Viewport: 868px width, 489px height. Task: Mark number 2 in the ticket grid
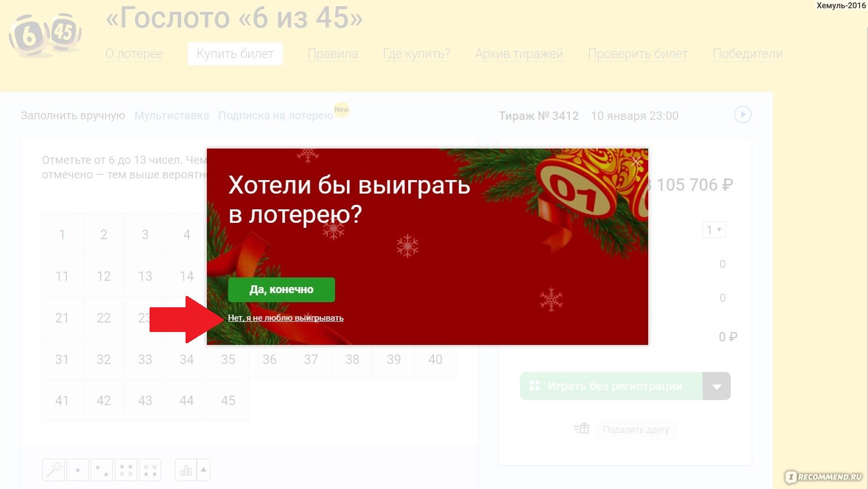[104, 235]
